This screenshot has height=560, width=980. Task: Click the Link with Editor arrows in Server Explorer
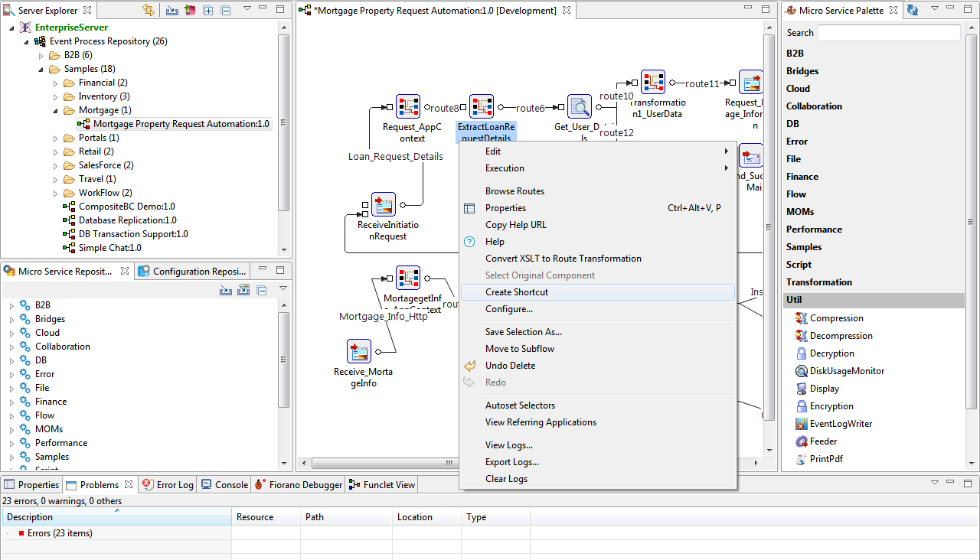(x=149, y=11)
